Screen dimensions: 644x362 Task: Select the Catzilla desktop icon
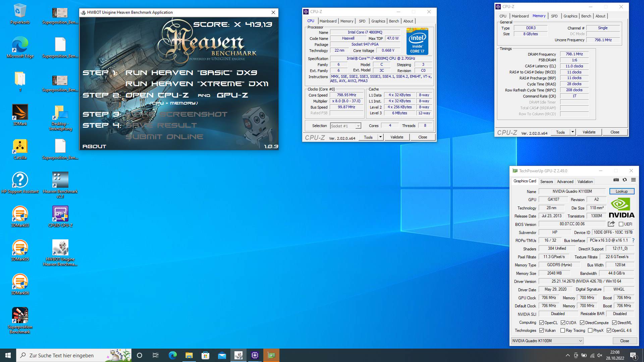pyautogui.click(x=20, y=149)
